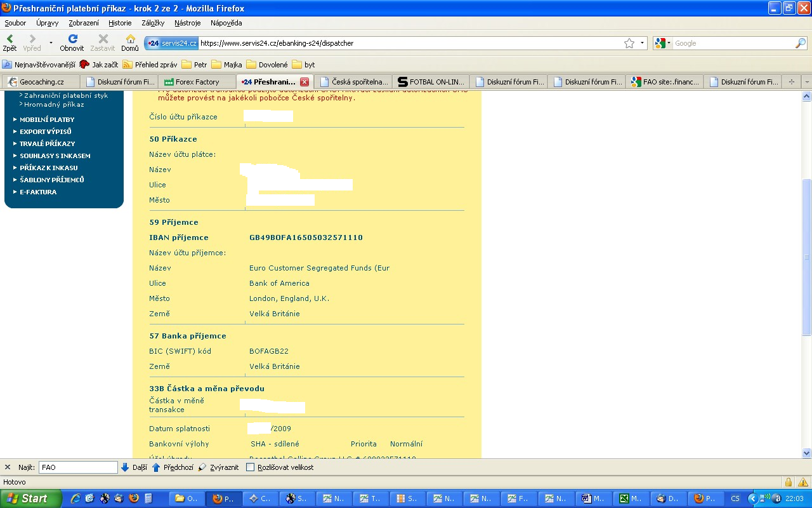Find previous match with Předchozí arrow

(x=173, y=467)
